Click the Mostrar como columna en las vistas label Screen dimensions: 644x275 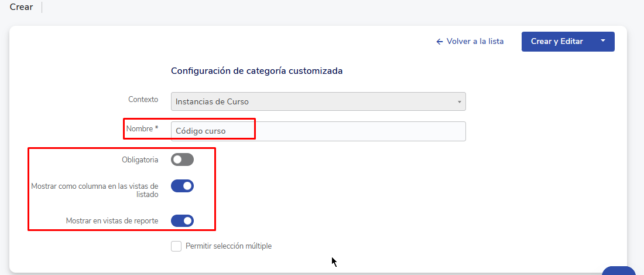pos(95,191)
